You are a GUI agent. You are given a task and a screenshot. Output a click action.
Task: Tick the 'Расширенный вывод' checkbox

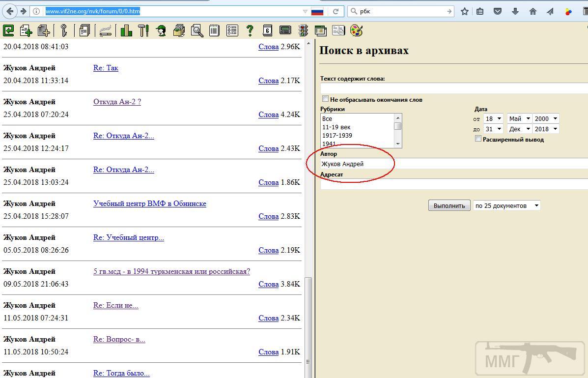click(478, 139)
